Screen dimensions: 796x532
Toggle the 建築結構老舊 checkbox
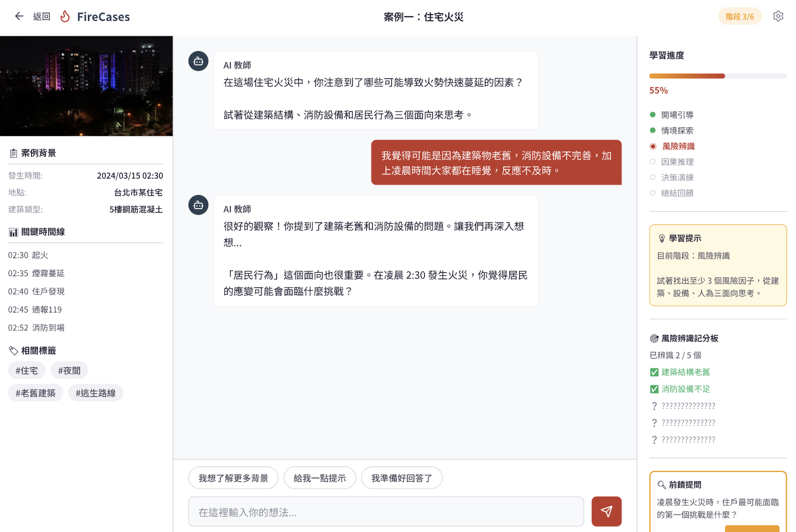point(654,372)
